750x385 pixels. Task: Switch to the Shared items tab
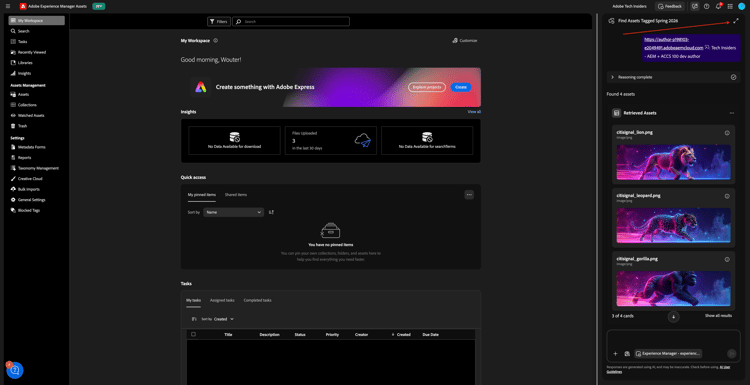click(x=236, y=195)
